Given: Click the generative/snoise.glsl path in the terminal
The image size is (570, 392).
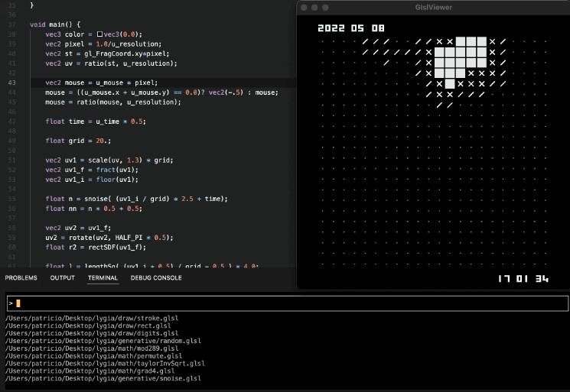Looking at the screenshot, I should (x=103, y=378).
